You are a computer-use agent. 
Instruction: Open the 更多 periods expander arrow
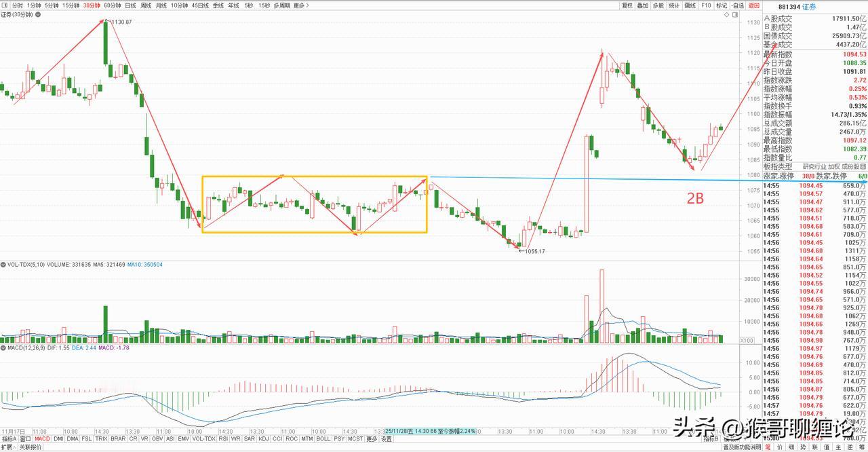pyautogui.click(x=308, y=5)
